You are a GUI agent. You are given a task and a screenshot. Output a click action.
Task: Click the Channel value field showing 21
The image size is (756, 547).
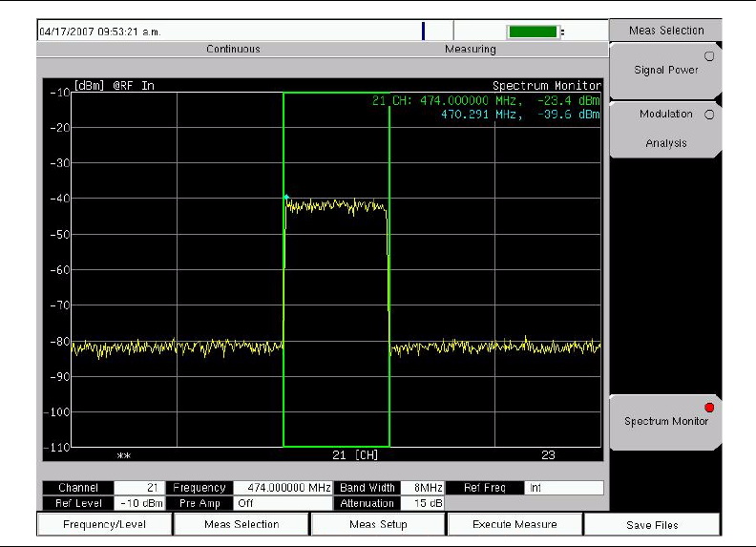click(140, 488)
